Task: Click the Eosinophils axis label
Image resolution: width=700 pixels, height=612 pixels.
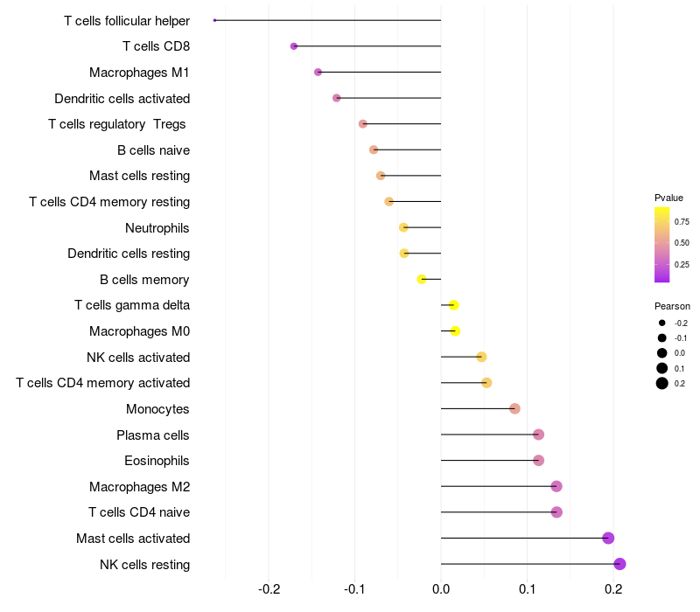Action: [157, 461]
